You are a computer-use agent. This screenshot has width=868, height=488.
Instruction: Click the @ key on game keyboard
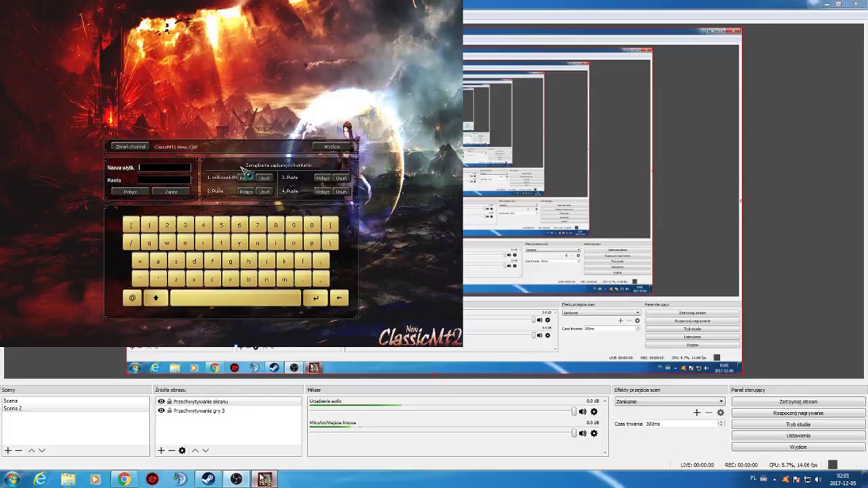(132, 298)
